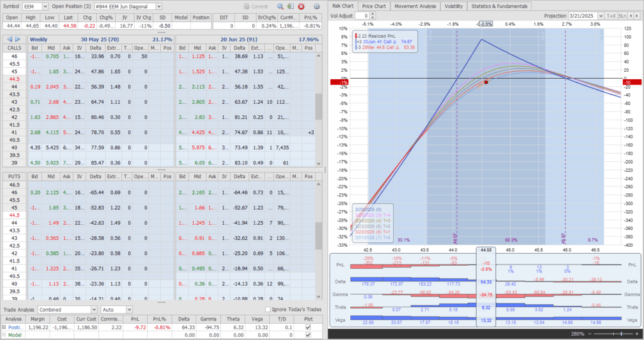Step projection date forward with right arrow
644x340 pixels.
[x=637, y=16]
